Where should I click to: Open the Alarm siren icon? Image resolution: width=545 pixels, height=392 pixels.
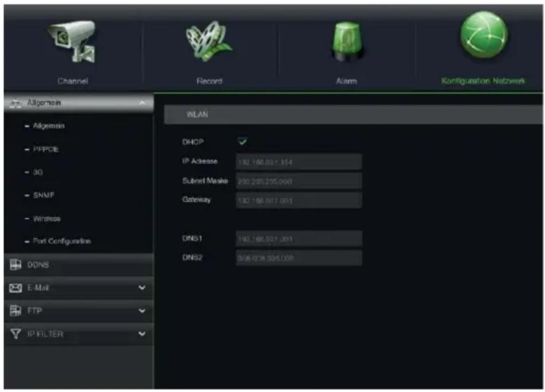pos(347,42)
